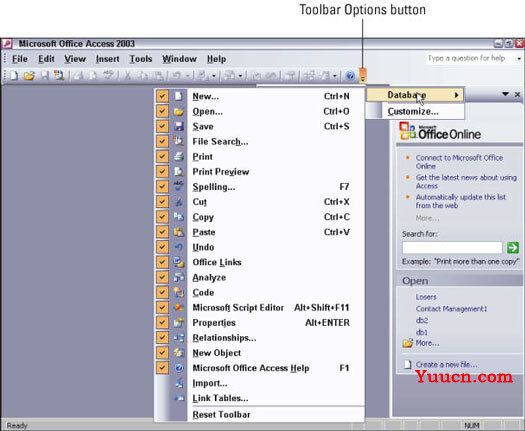Open the Undo toolbar dropdown arrow
Screen dimensions: 525x431
[x=188, y=76]
